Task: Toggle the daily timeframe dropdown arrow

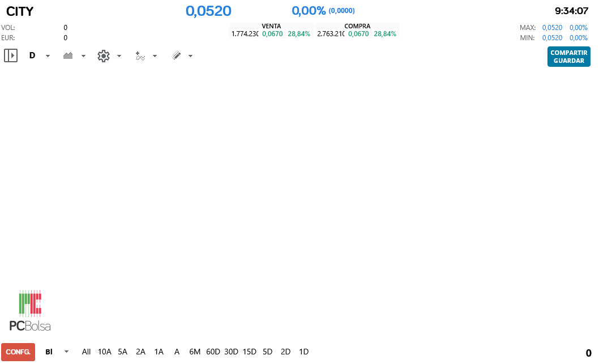Action: [x=48, y=55]
